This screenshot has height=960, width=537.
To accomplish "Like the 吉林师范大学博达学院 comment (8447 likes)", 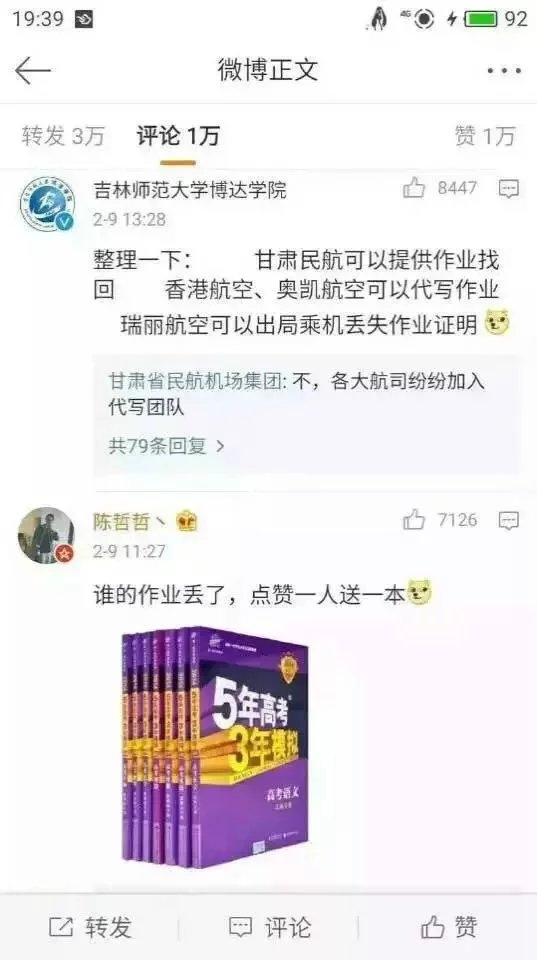I will click(x=414, y=188).
